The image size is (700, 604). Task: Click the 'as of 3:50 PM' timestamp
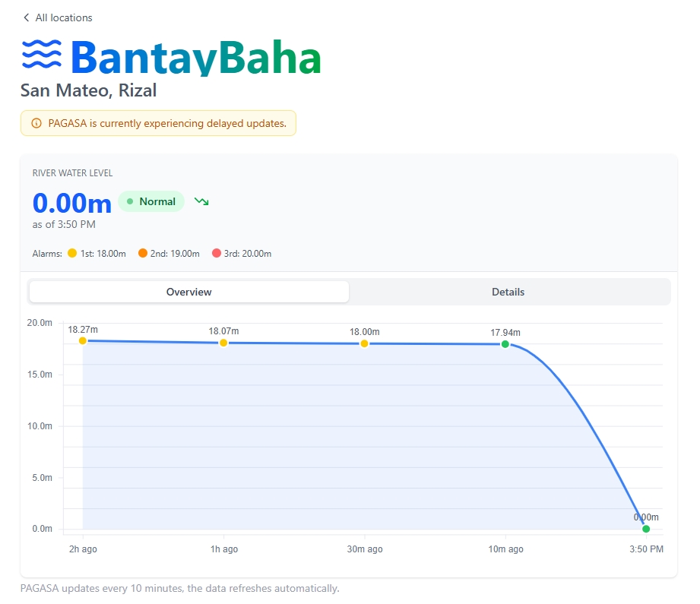64,224
